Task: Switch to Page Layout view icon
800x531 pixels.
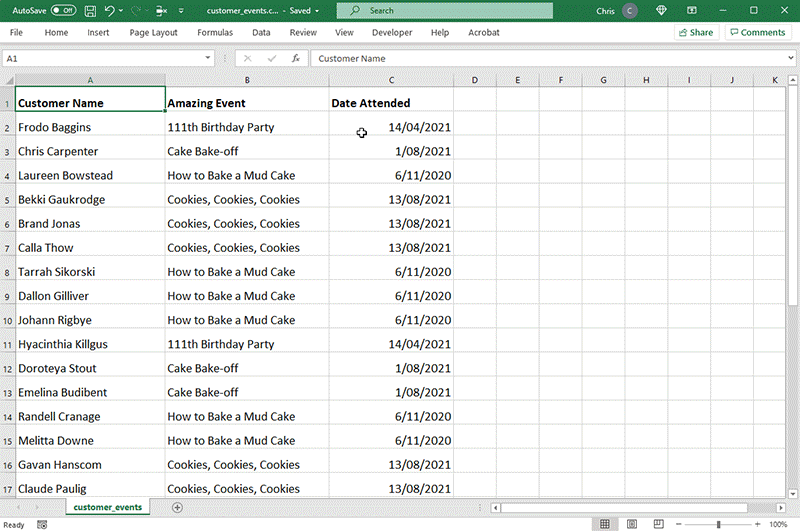Action: tap(632, 524)
